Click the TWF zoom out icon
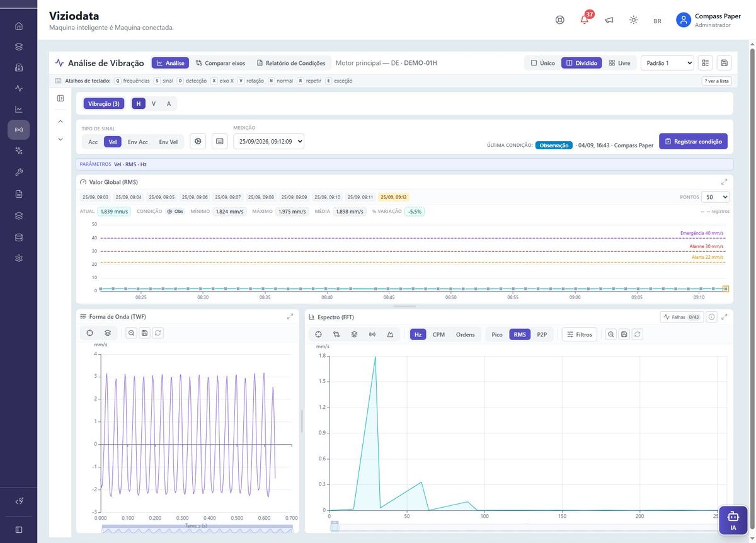Viewport: 756px width, 543px height. click(131, 333)
